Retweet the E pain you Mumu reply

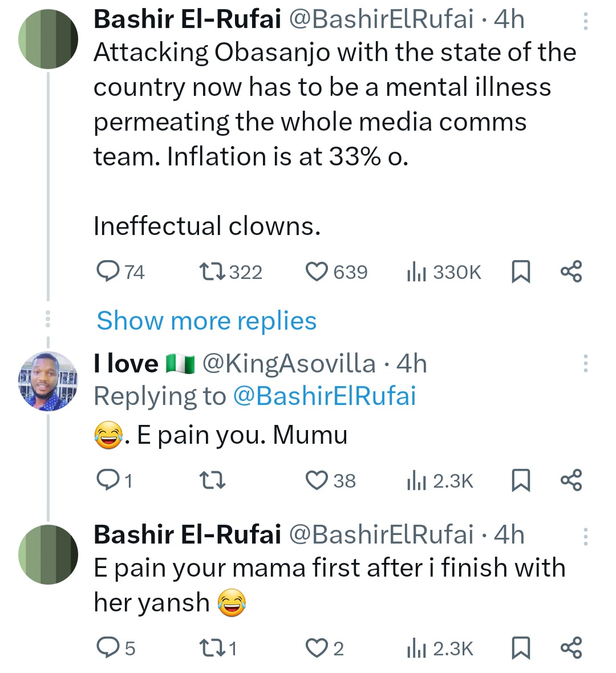(x=214, y=481)
